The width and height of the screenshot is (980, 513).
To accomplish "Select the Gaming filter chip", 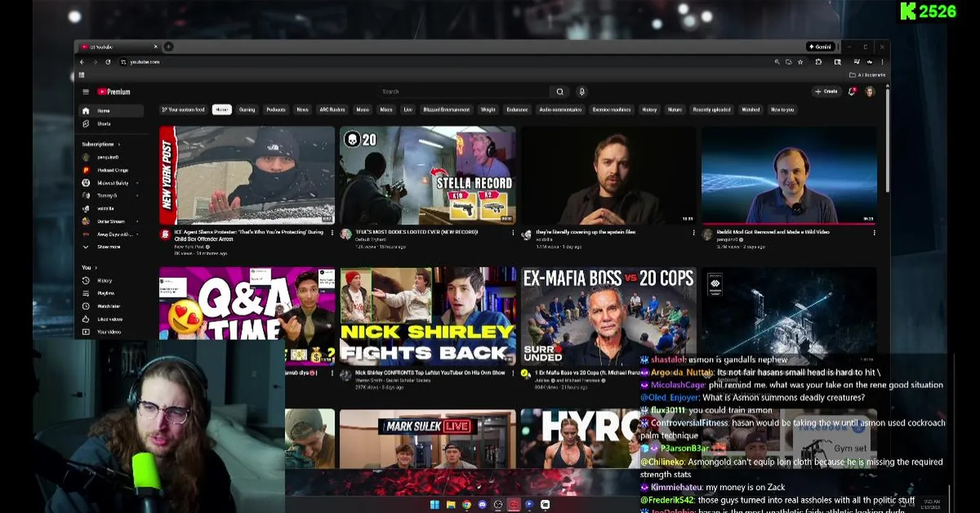I will click(x=247, y=110).
